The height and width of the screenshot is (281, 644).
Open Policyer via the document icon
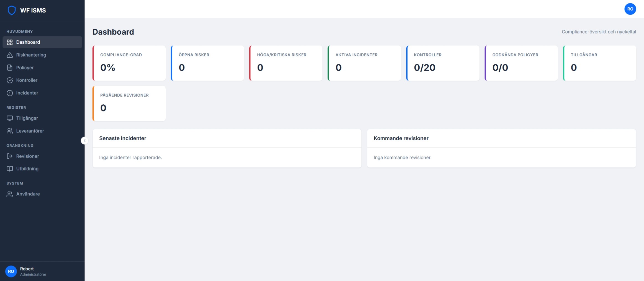tap(10, 68)
